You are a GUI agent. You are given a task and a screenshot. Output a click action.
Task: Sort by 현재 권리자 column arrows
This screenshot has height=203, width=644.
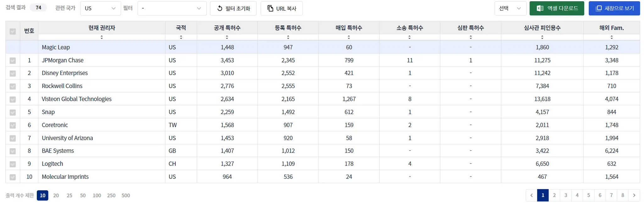(102, 37)
